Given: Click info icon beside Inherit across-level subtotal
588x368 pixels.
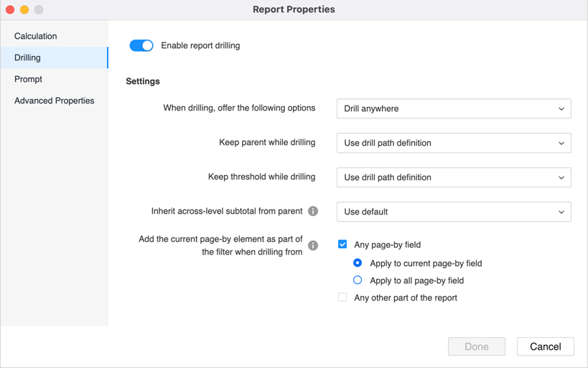Looking at the screenshot, I should coord(313,212).
